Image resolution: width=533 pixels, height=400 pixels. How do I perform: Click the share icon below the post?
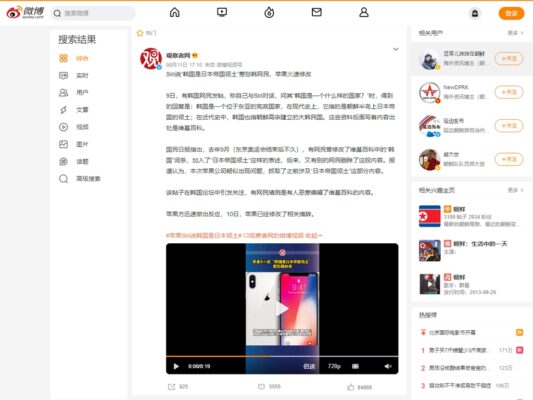171,387
